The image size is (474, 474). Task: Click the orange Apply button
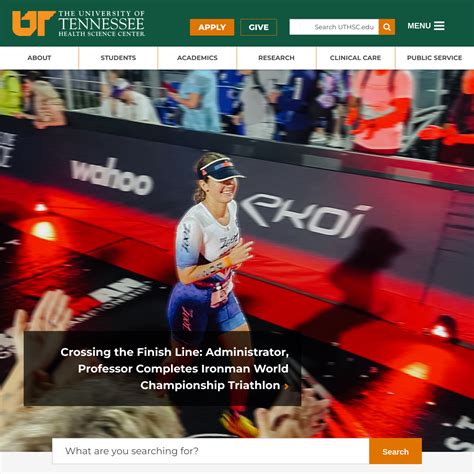(x=212, y=27)
